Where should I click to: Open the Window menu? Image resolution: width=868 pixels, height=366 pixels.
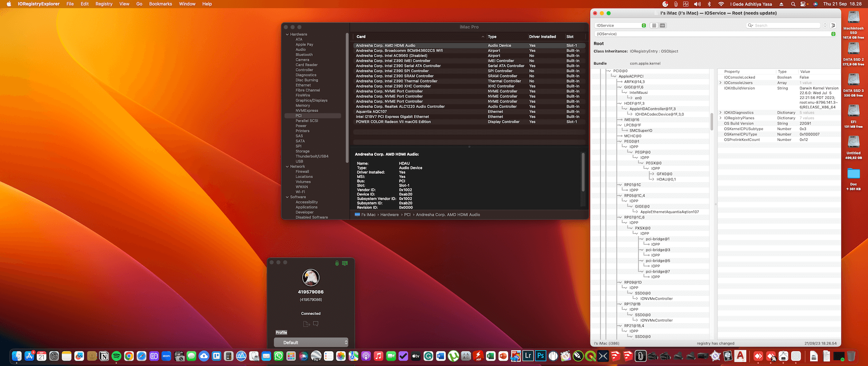tap(187, 4)
